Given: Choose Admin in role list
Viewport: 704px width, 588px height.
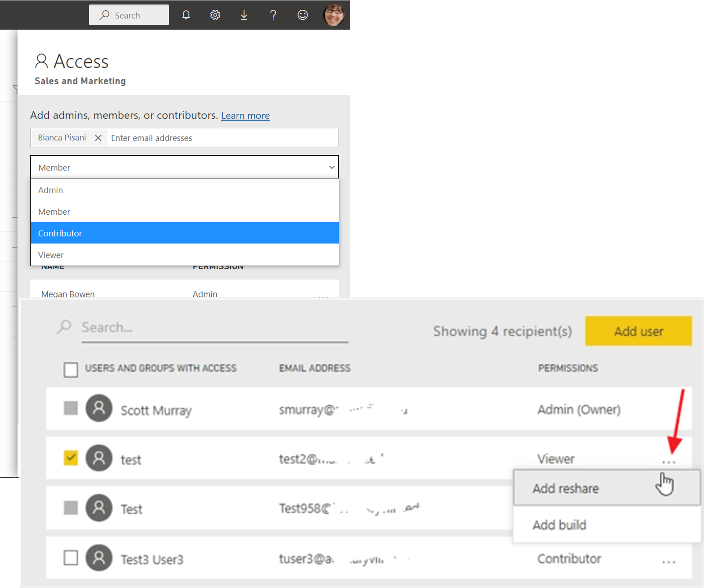Looking at the screenshot, I should tap(185, 190).
